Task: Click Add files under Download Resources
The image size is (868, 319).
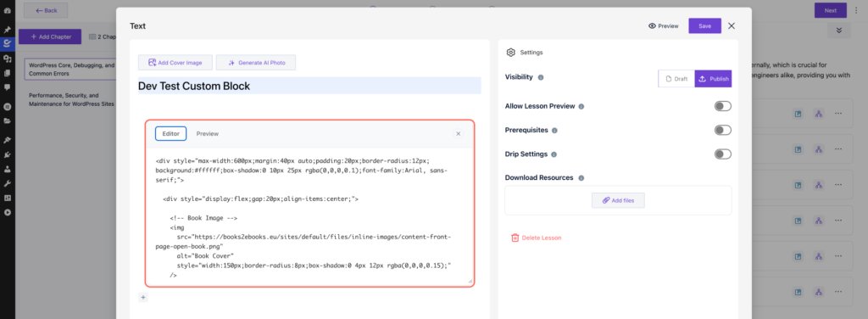Action: pyautogui.click(x=618, y=200)
